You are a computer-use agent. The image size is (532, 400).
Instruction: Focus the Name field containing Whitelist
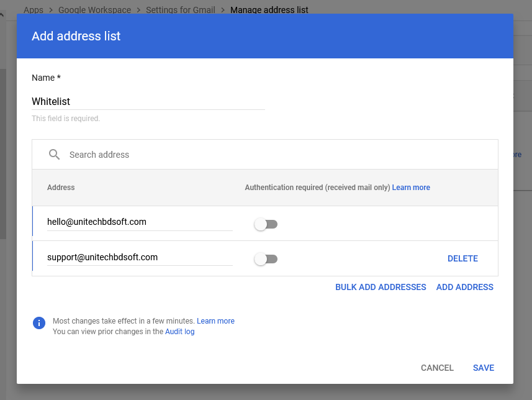pos(148,101)
